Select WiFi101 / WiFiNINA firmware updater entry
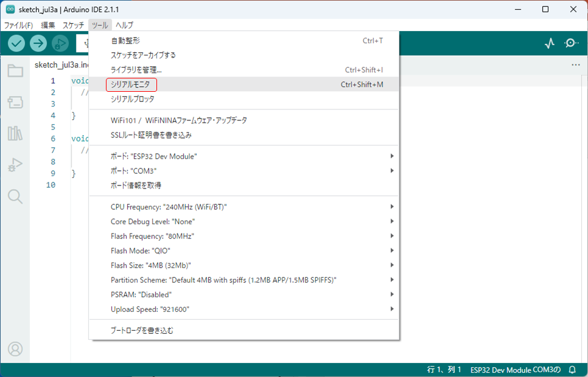This screenshot has height=377, width=588. [x=244, y=120]
